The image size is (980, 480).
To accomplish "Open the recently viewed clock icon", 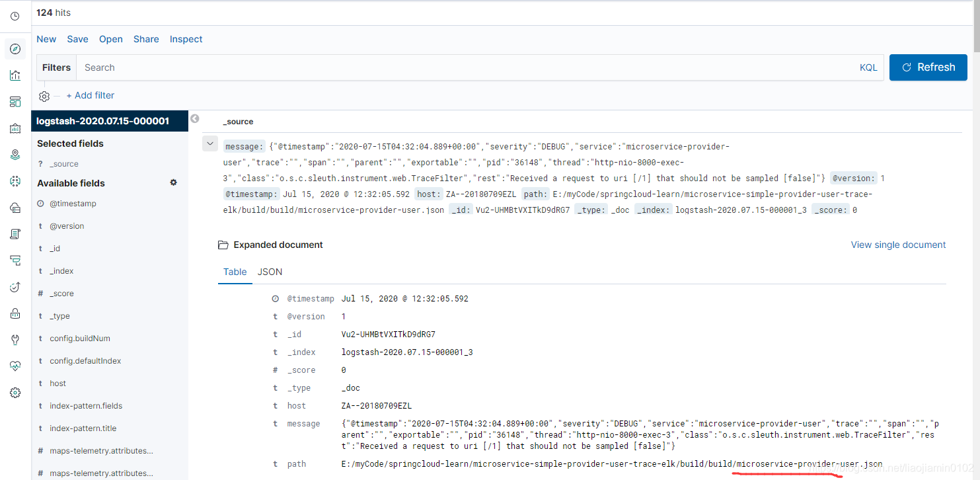I will click(15, 16).
